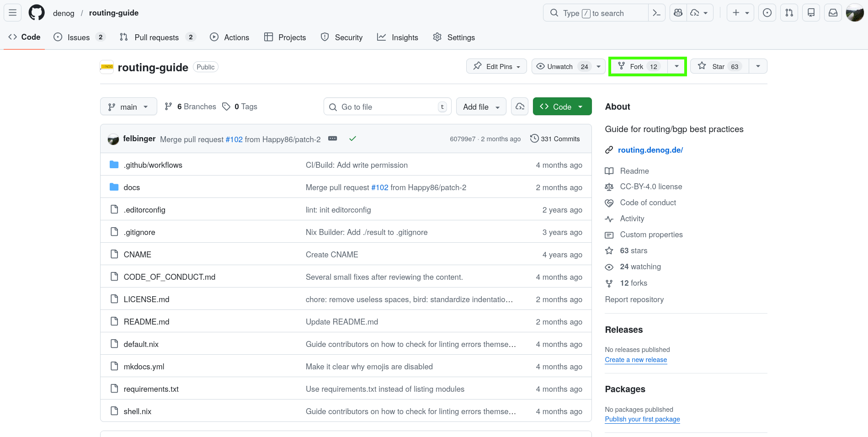Open the GitHub homepage logo
The height and width of the screenshot is (437, 868).
tap(37, 13)
